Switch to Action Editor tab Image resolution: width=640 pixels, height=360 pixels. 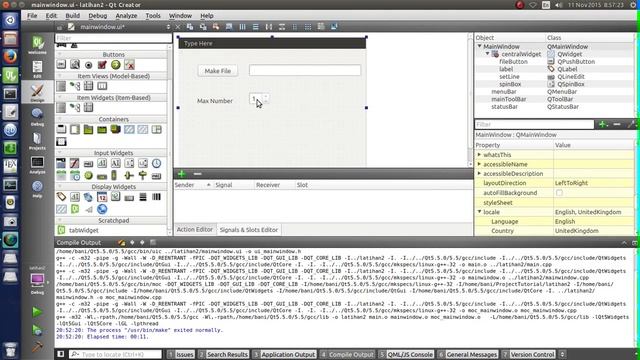(195, 229)
